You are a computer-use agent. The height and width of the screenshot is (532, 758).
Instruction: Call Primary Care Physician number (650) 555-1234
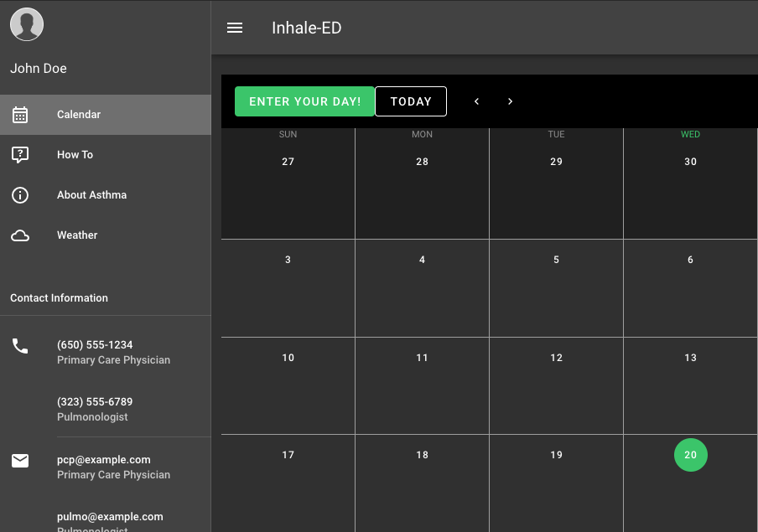pyautogui.click(x=95, y=345)
